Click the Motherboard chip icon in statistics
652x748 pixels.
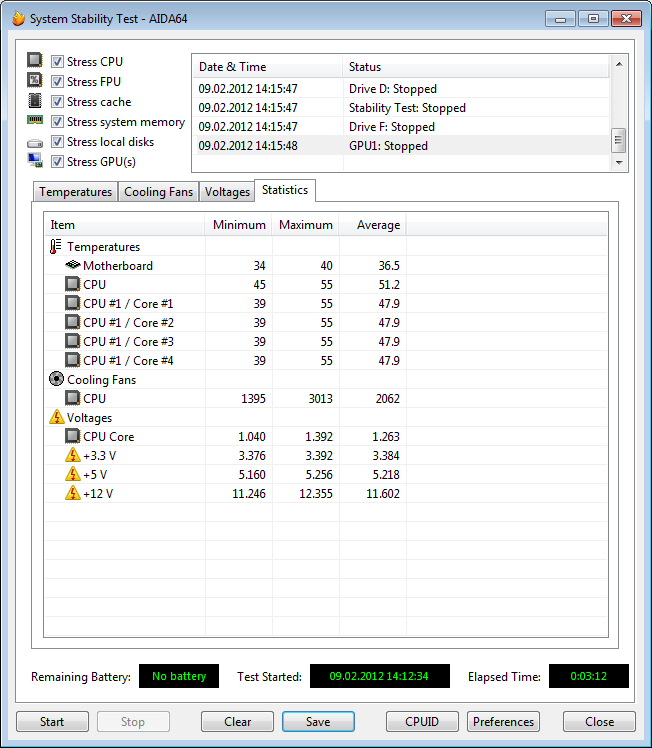click(72, 265)
